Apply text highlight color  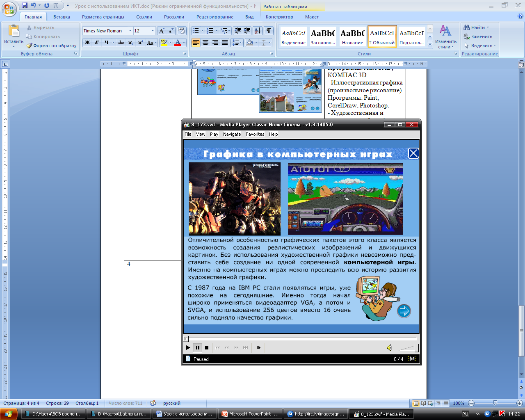[164, 43]
